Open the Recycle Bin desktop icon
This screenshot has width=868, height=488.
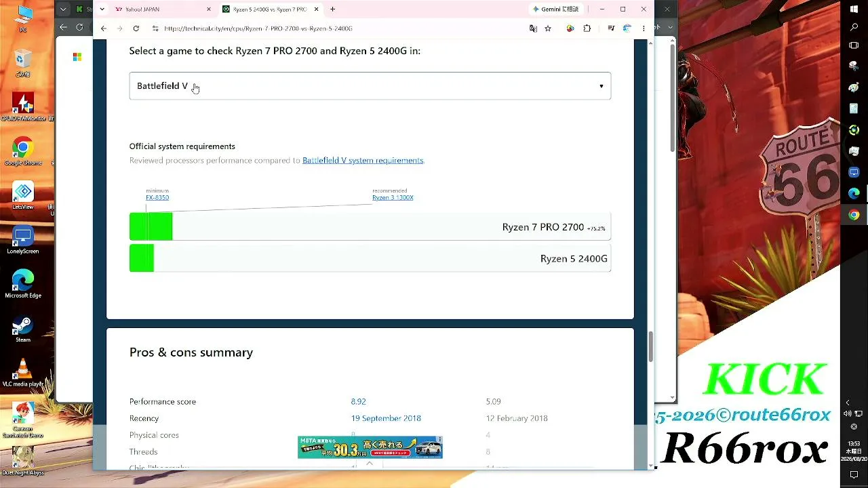click(23, 63)
